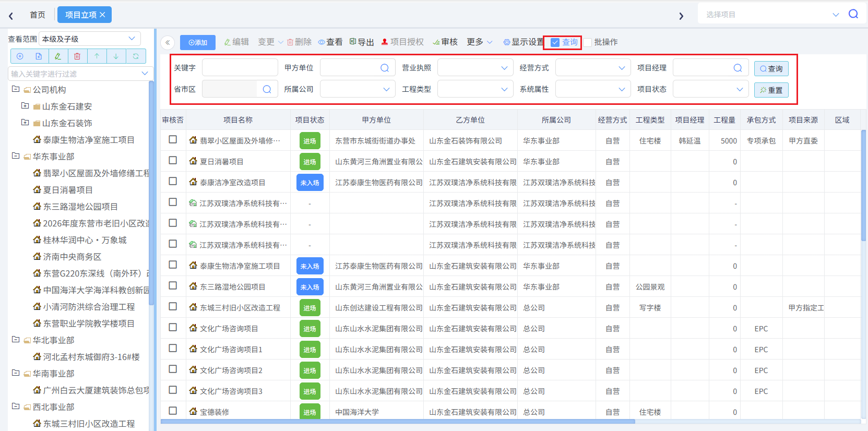The height and width of the screenshot is (431, 868).
Task: Move node up with the up arrow icon
Action: [97, 56]
